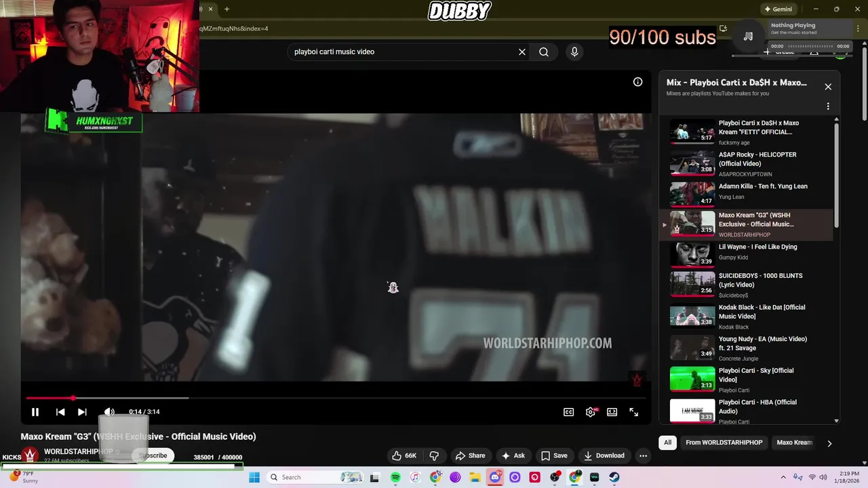Screen dimensions: 868x488
Task: Close the Mix playlist panel
Action: coord(828,87)
